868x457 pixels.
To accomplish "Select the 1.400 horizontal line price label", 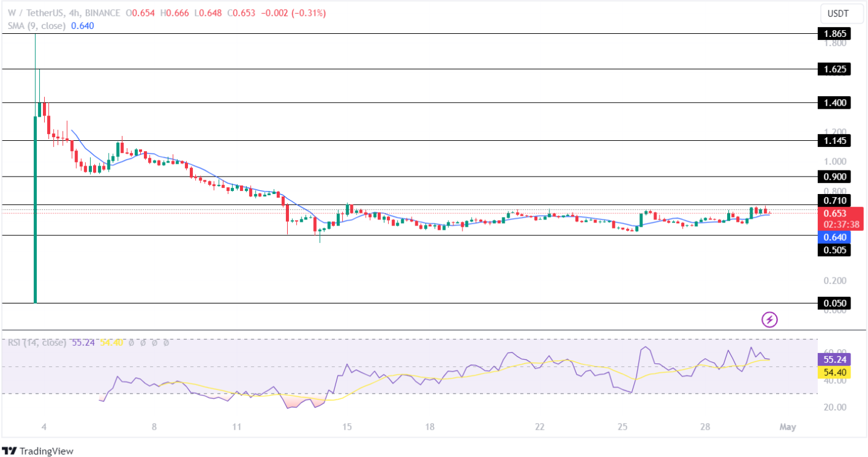I will point(835,103).
